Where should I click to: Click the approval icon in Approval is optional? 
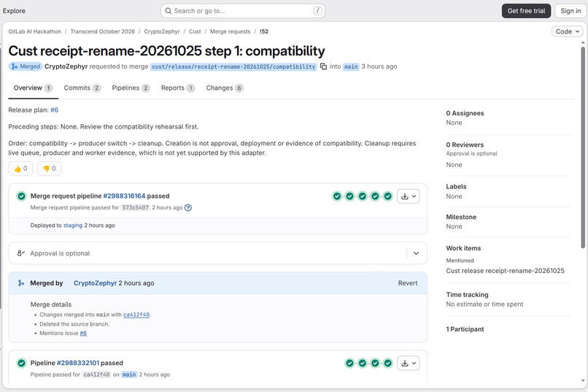[x=21, y=253]
